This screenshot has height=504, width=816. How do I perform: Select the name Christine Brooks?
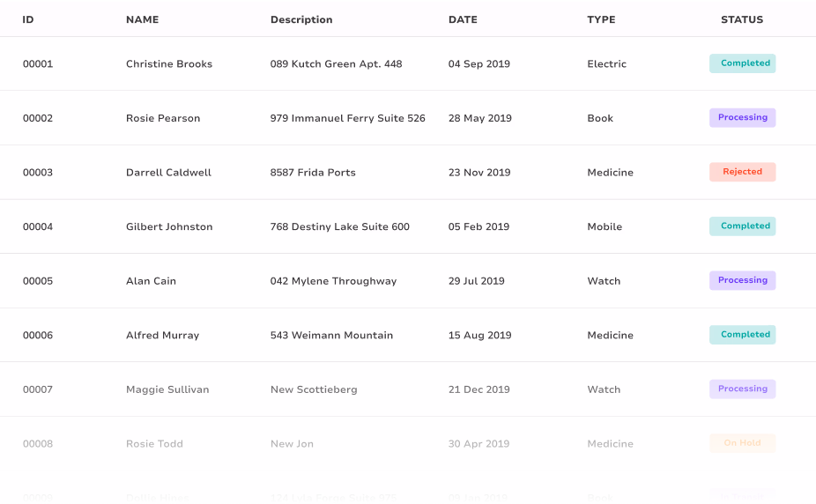(x=169, y=64)
